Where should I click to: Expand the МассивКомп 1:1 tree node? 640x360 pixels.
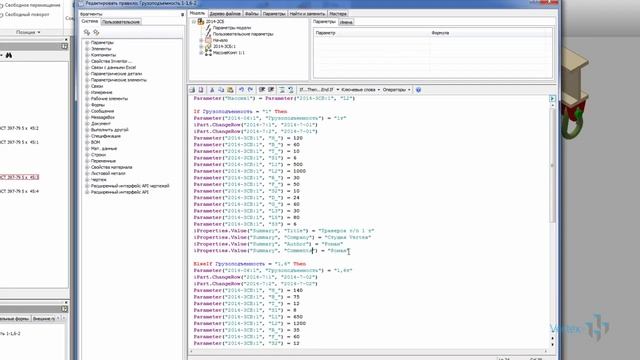pyautogui.click(x=201, y=53)
